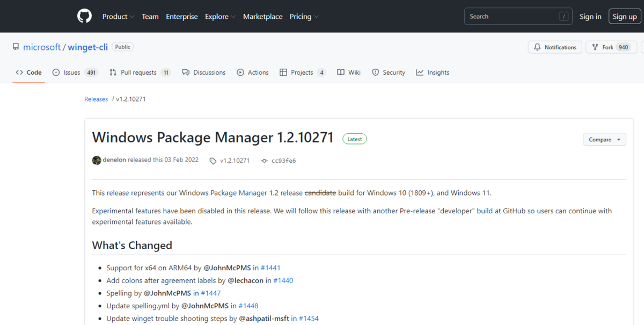Switch to the Actions tab

pyautogui.click(x=253, y=73)
